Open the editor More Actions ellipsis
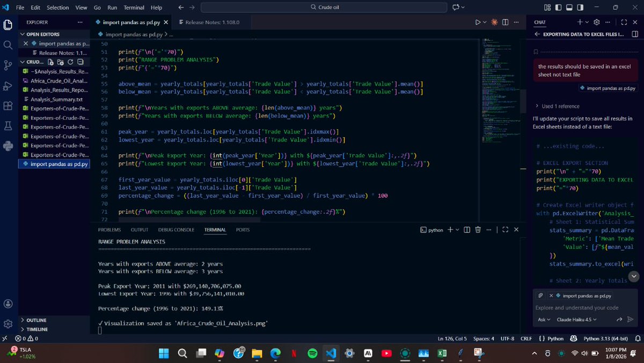Image resolution: width=644 pixels, height=363 pixels. [516, 22]
